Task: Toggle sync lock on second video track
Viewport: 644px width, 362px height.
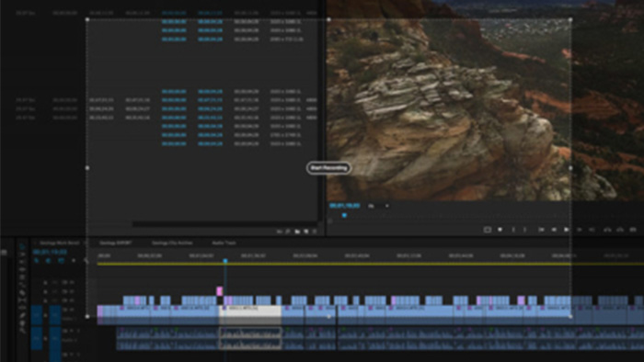Action: click(x=64, y=291)
